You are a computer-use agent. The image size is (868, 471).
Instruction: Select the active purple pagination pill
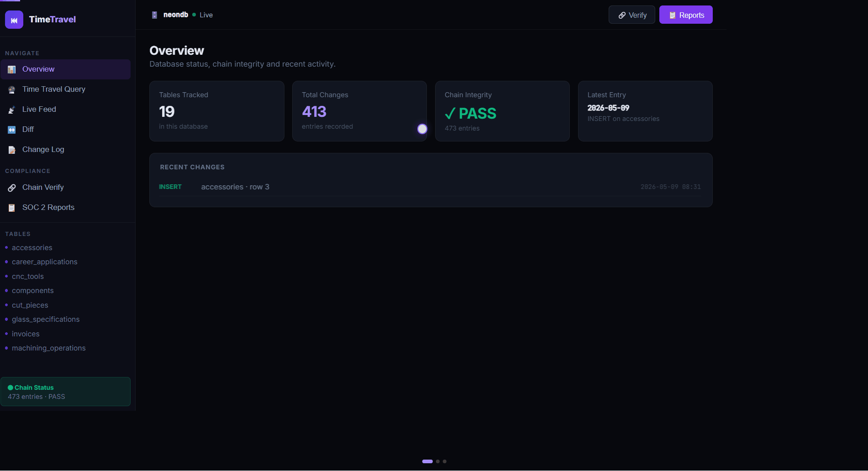coord(427,461)
